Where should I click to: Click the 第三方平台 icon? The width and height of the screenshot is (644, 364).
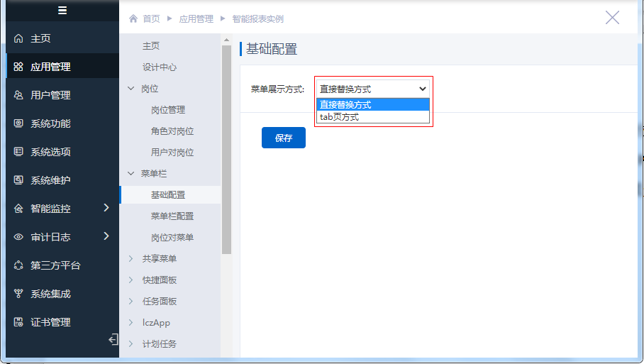tap(18, 265)
